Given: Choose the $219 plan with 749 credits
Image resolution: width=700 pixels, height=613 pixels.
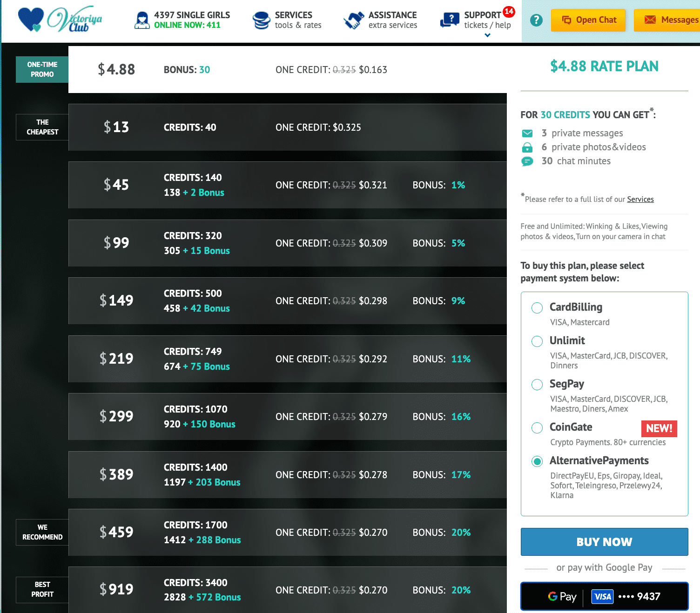Looking at the screenshot, I should 288,359.
